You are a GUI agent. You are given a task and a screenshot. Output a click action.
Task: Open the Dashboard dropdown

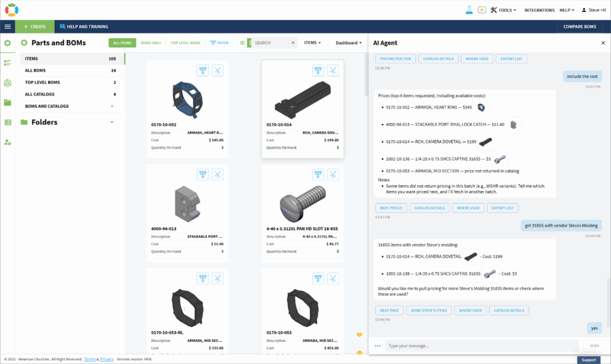pos(349,43)
